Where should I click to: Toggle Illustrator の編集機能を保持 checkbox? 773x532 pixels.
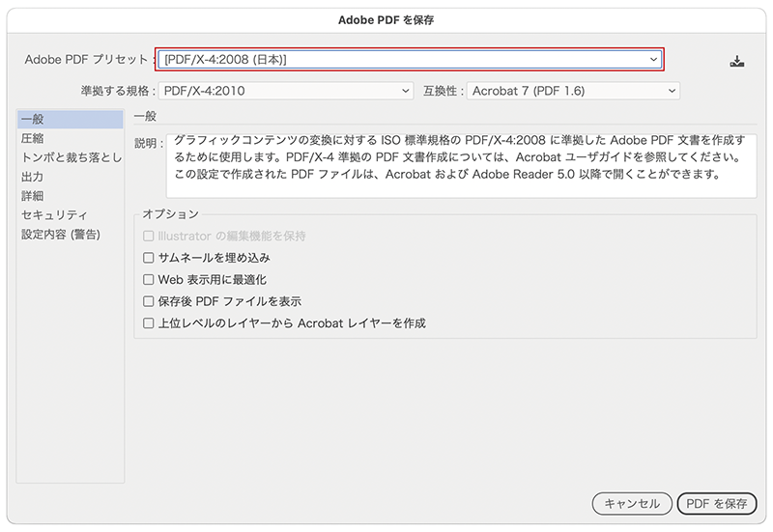point(149,236)
